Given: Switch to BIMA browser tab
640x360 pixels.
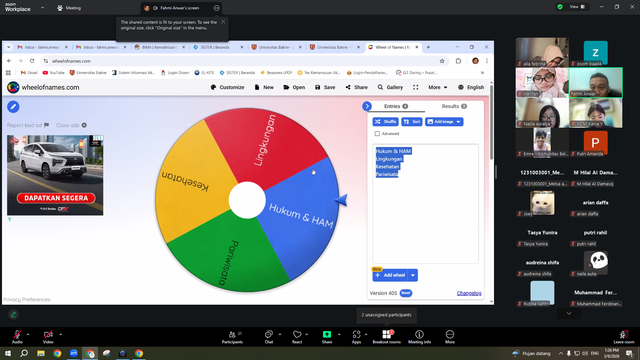Looking at the screenshot, I should [x=160, y=47].
